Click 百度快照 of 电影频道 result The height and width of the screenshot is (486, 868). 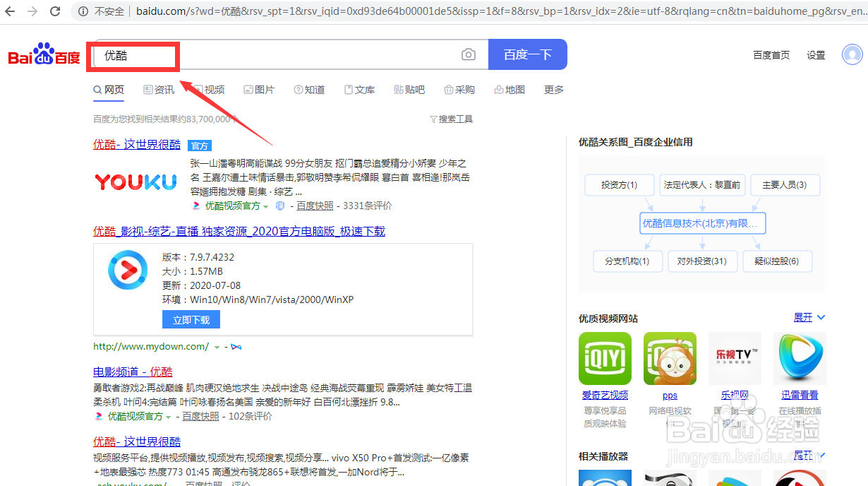coord(200,416)
